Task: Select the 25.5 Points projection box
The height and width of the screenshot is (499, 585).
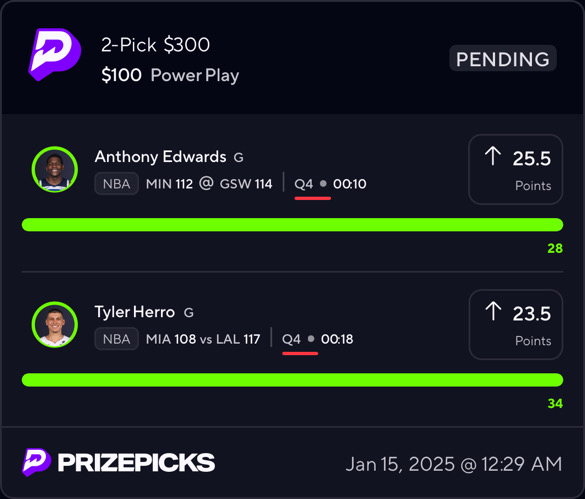Action: click(x=516, y=169)
